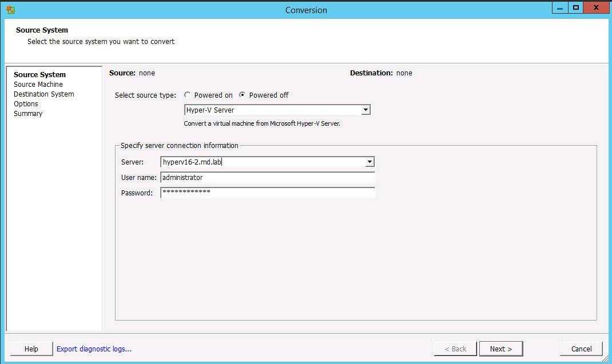Select the Powered on radio button
This screenshot has width=612, height=364.
point(188,95)
